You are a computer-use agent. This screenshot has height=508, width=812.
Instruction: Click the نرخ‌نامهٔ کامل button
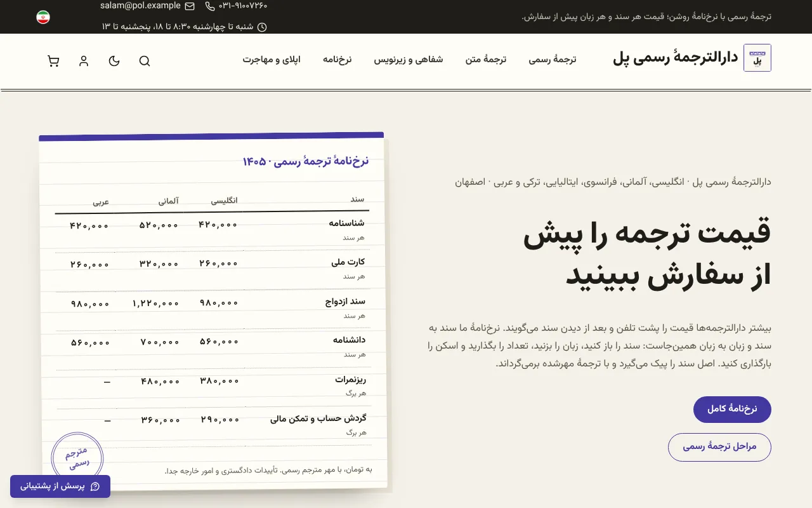click(732, 410)
